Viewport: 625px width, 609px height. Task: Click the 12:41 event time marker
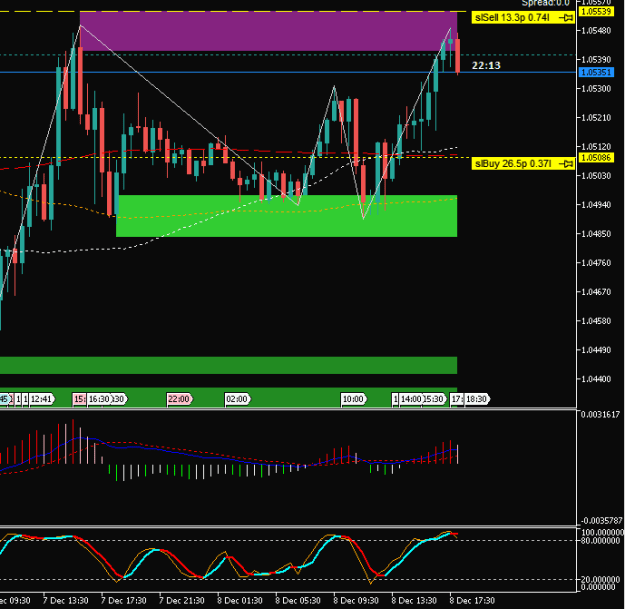41,399
